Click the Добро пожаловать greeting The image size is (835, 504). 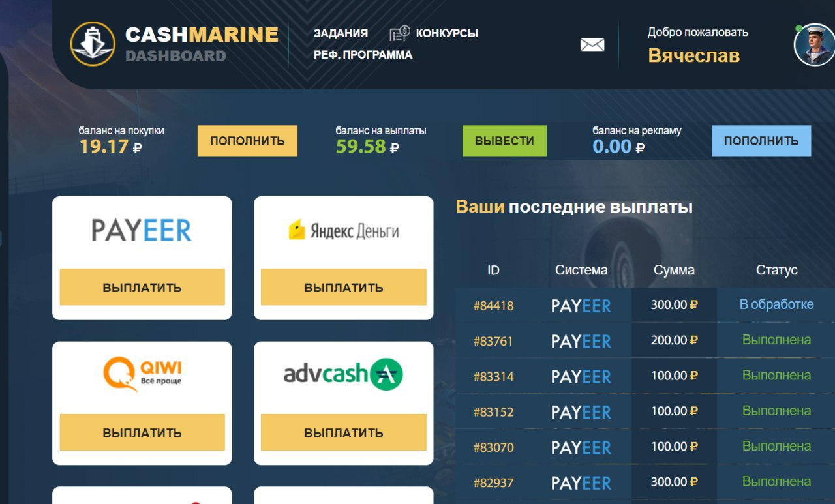click(698, 32)
